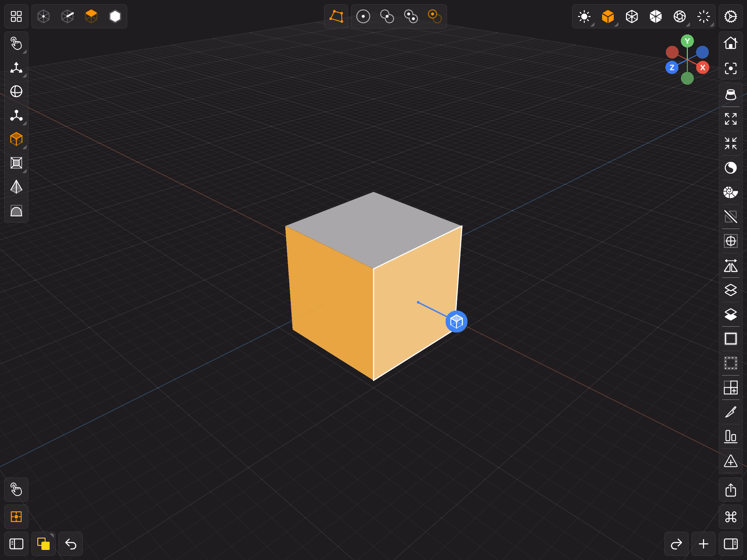Open the settings gear
The image size is (747, 560).
tap(731, 16)
